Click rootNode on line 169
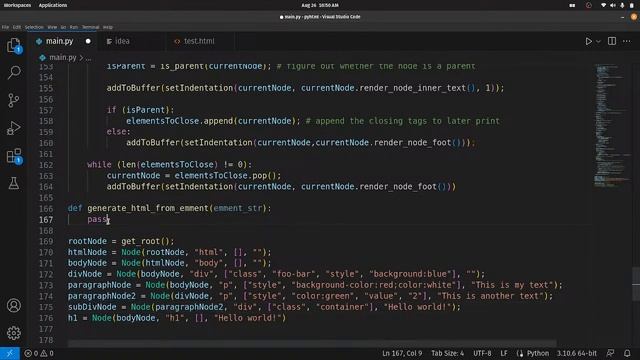640x360 pixels. point(87,241)
